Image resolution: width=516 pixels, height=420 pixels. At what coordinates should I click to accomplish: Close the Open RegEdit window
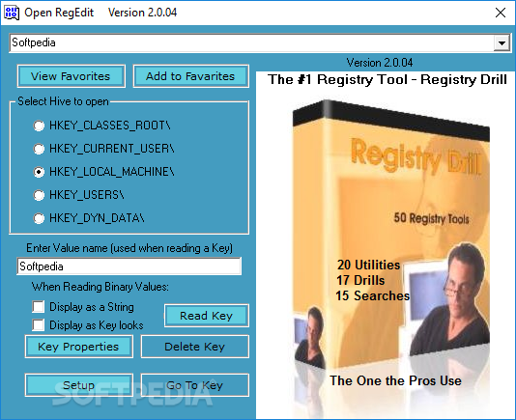(x=501, y=13)
